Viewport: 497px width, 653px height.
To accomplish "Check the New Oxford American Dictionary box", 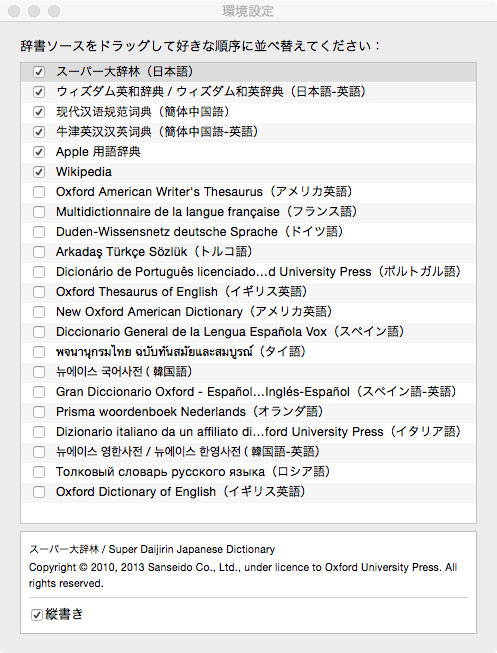I will pos(39,312).
